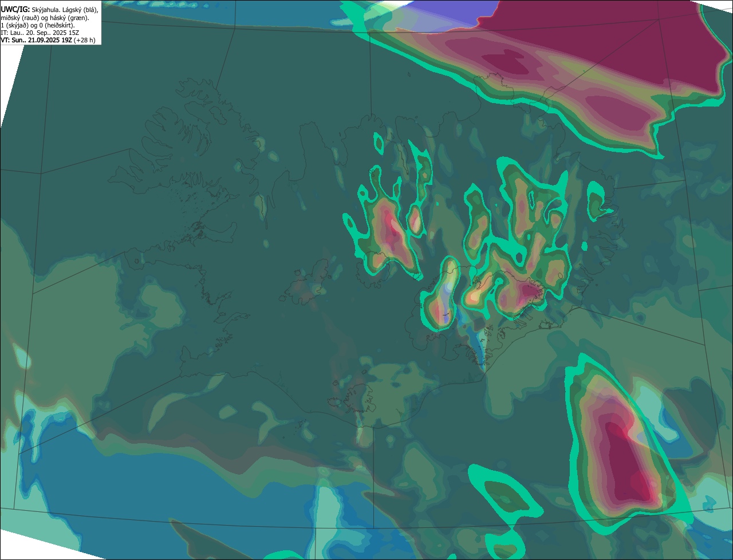Click '1 (skýjað)' legend text
Screen dimensions: 733x560
(15, 26)
